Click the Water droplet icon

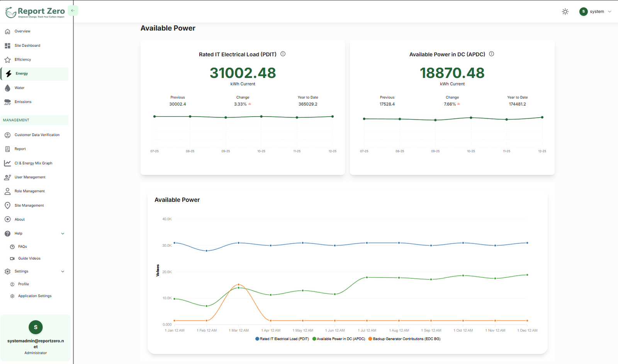pos(7,88)
